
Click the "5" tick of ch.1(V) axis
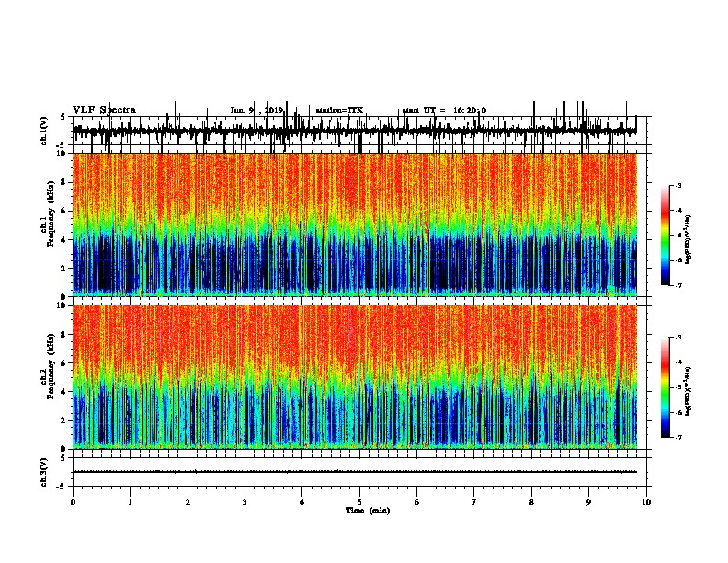(x=63, y=117)
